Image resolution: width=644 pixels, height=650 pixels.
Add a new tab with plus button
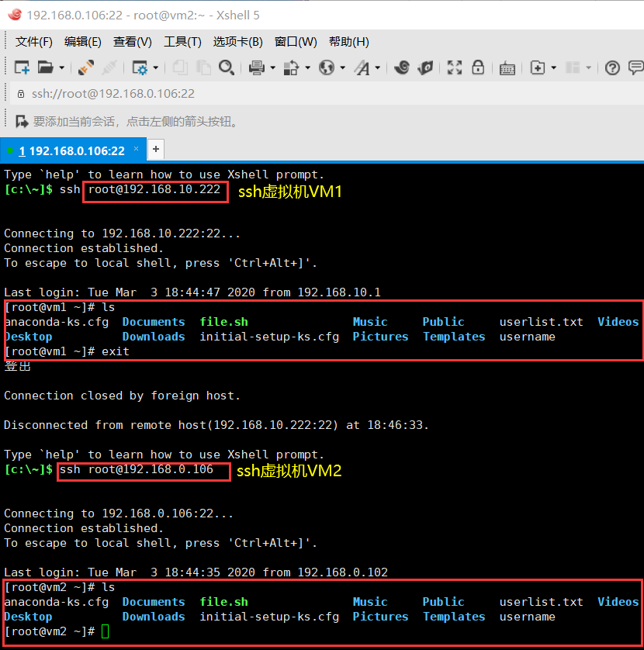156,149
